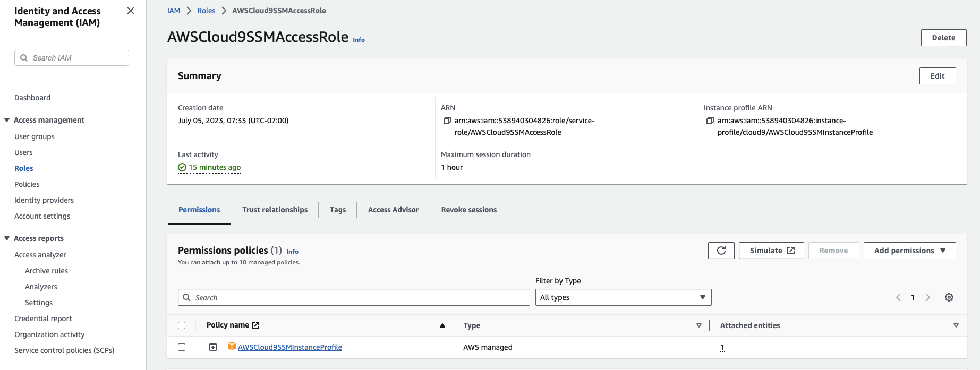Open Analyzers in sidebar
980x370 pixels.
[41, 287]
